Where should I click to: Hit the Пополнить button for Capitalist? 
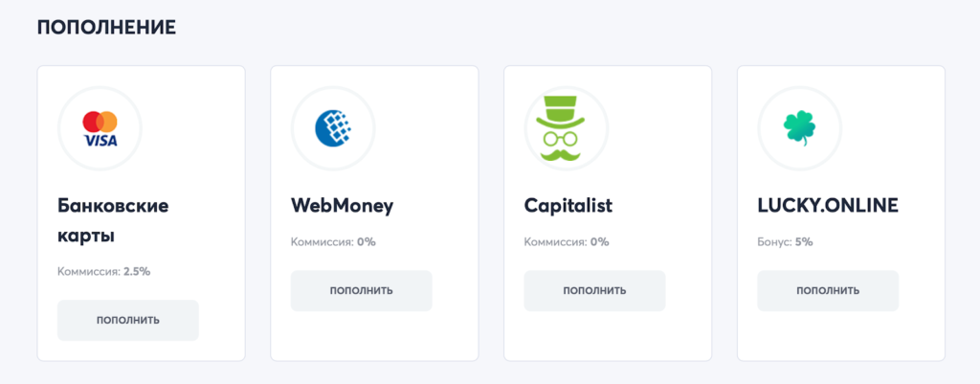click(594, 291)
